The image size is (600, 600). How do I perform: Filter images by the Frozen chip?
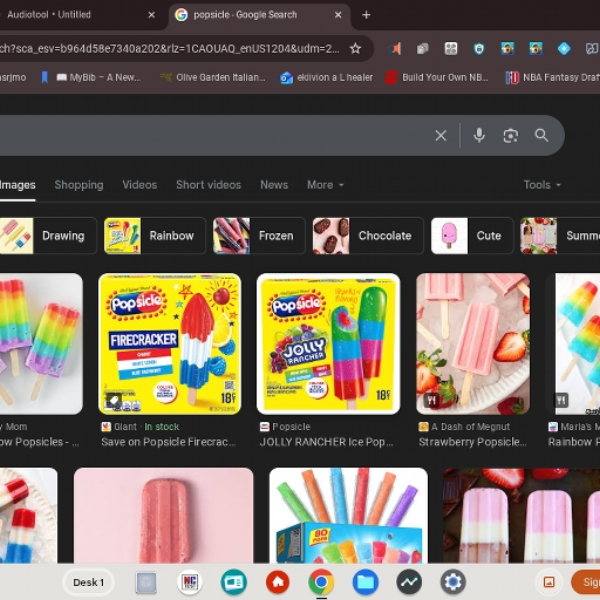pyautogui.click(x=259, y=236)
